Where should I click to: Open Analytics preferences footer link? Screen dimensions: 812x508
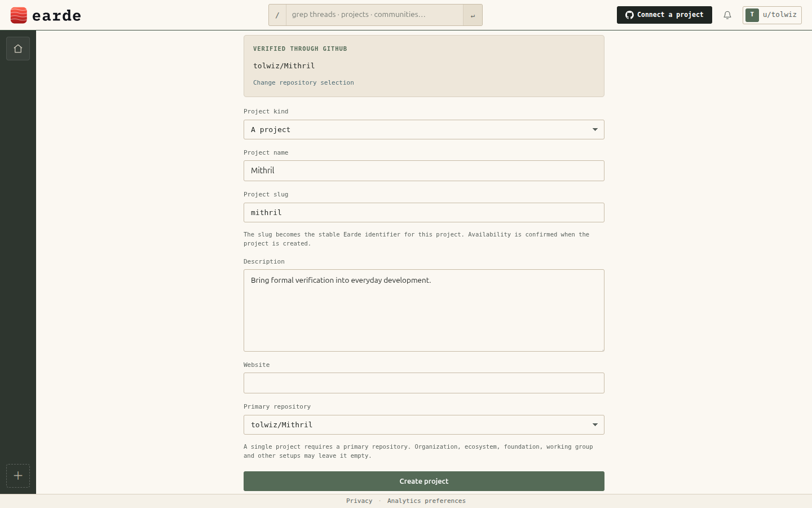pyautogui.click(x=426, y=501)
